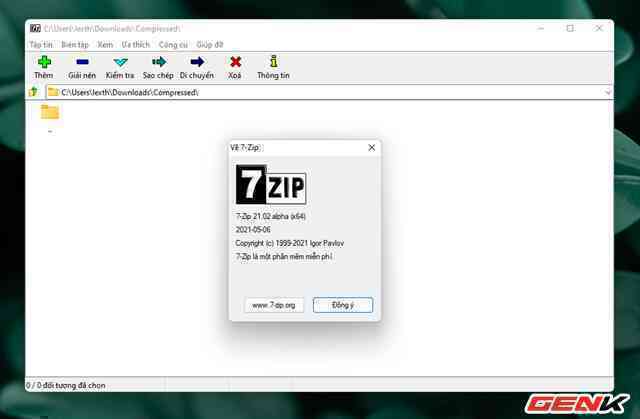Close the Về 7-Zip dialog
640x419 pixels.
pos(371,147)
